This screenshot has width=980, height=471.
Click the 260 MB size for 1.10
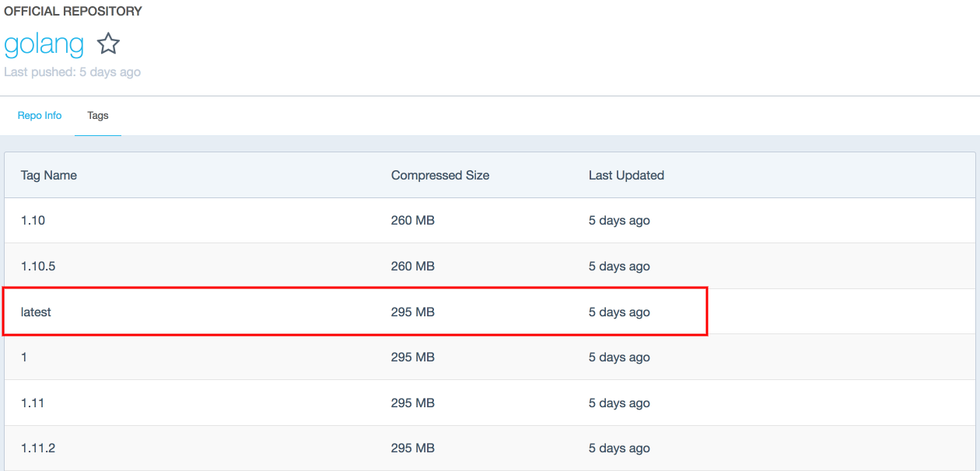point(413,220)
